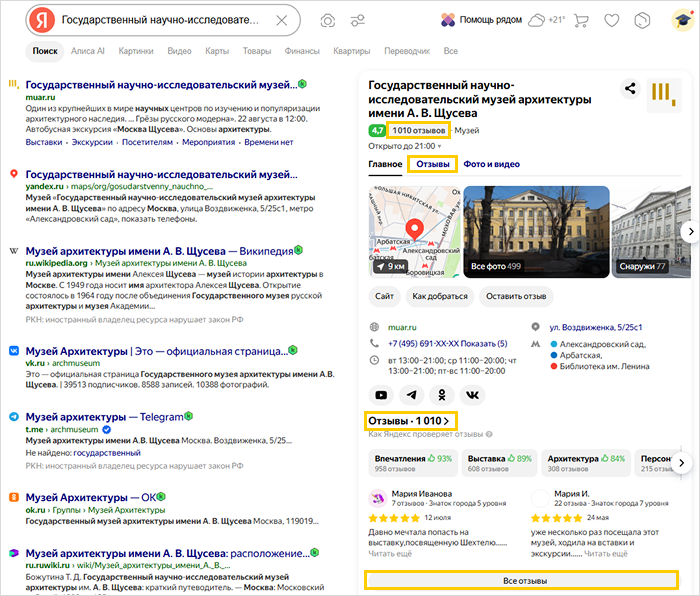Open the Telegram social link icon
Image resolution: width=700 pixels, height=596 pixels.
point(412,395)
